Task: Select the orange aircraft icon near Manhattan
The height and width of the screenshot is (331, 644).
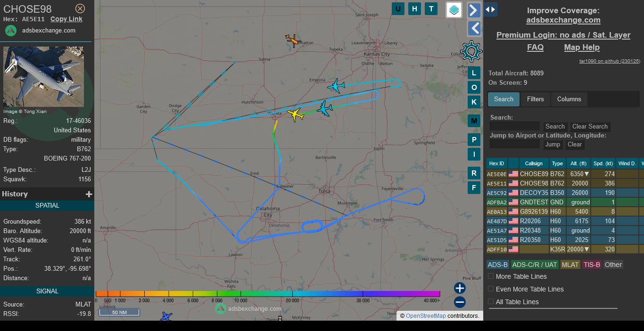Action: tap(293, 40)
